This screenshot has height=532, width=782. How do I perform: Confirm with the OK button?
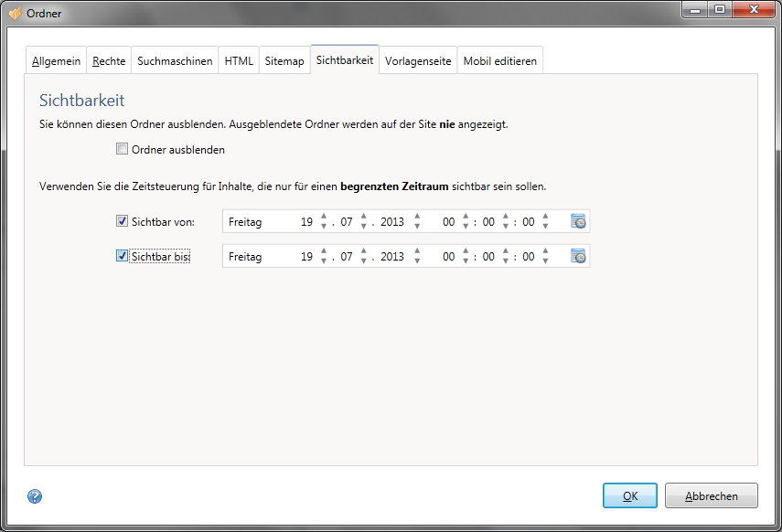(629, 495)
